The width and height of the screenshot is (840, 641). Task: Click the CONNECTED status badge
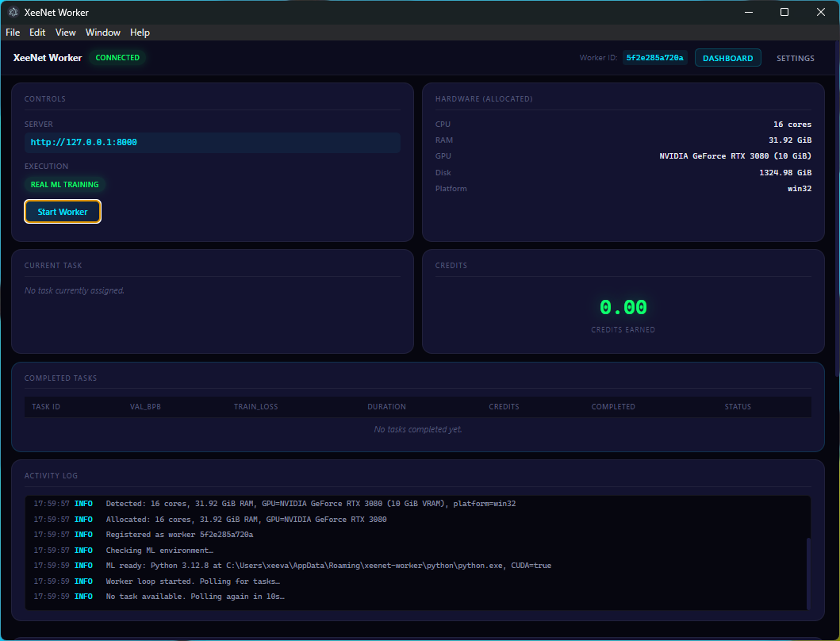pos(117,57)
